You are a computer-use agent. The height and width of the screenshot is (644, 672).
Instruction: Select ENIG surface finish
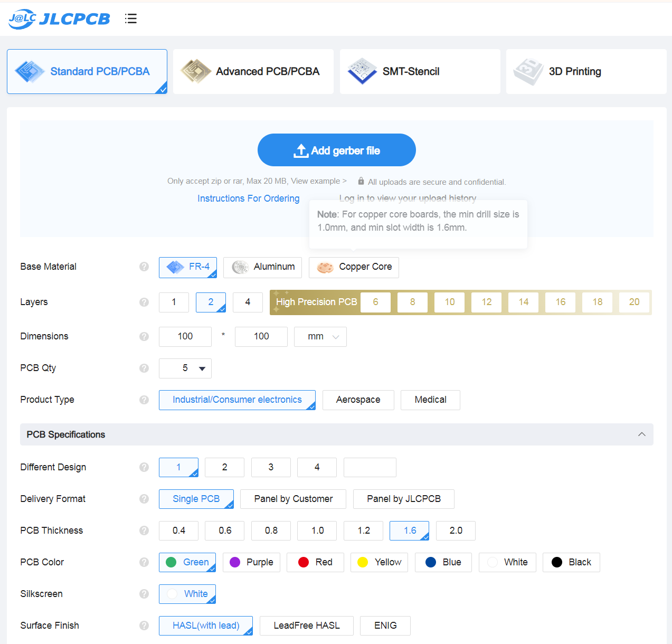click(x=385, y=626)
